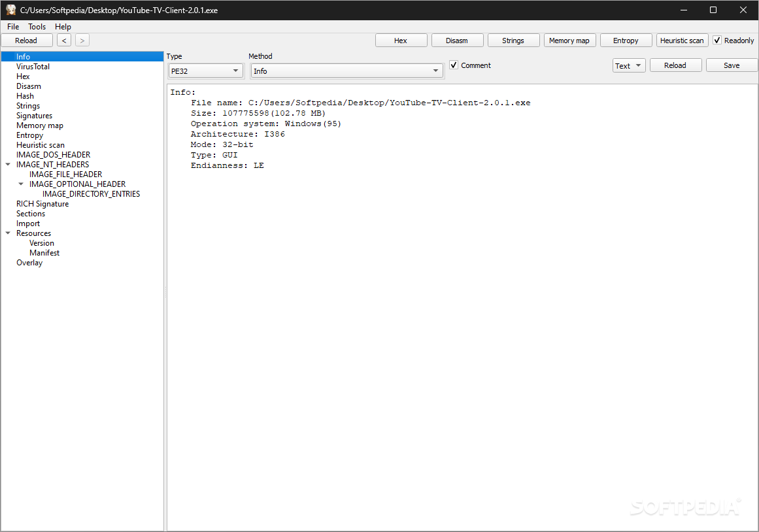Select Hash in the sidebar
This screenshot has height=532, width=759.
click(25, 96)
